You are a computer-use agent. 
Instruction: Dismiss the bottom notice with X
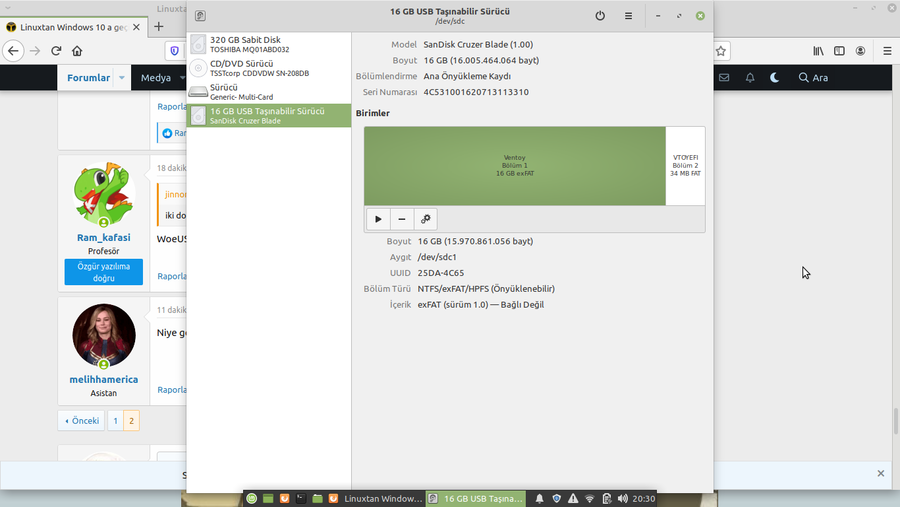(880, 473)
